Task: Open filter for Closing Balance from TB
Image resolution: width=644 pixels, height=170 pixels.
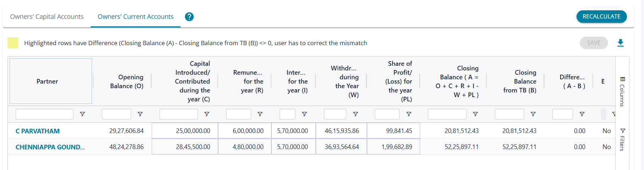Action: click(533, 114)
